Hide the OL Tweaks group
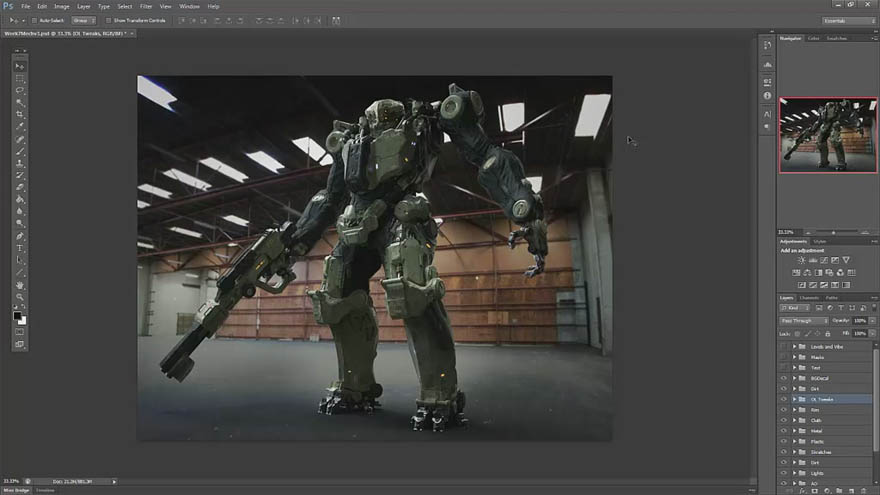 (x=783, y=400)
